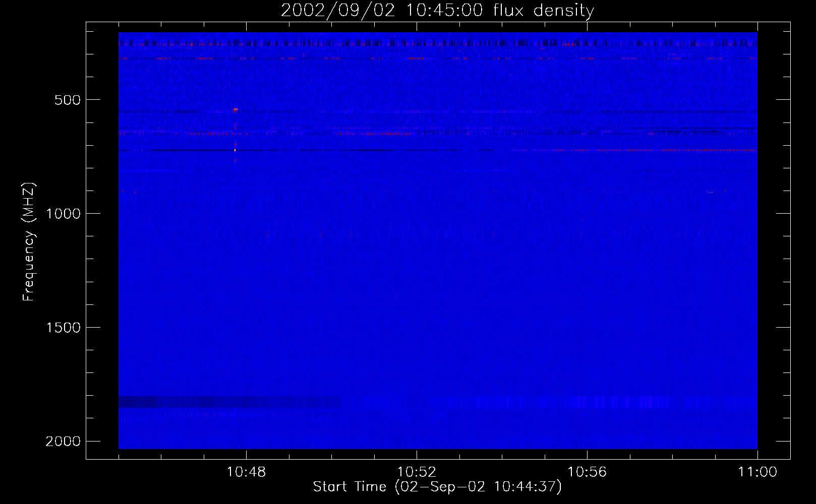Click the 1000 frequency tick label
816x504 pixels.
pyautogui.click(x=63, y=214)
